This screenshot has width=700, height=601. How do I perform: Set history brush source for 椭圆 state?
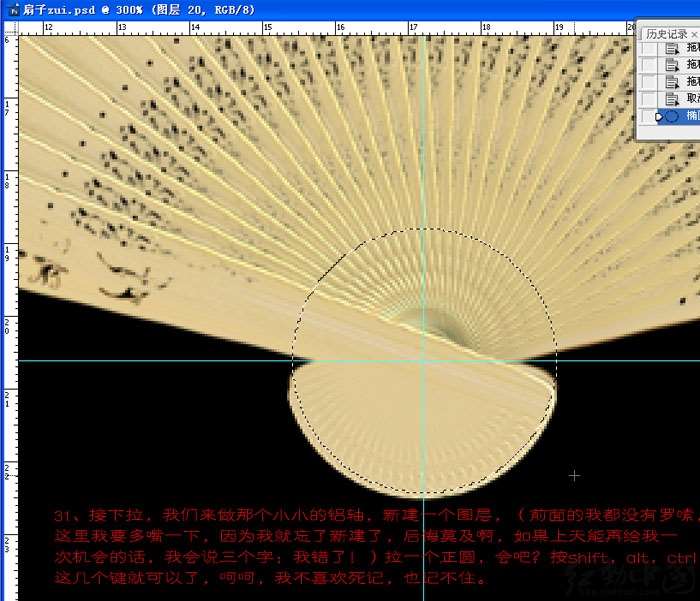649,117
